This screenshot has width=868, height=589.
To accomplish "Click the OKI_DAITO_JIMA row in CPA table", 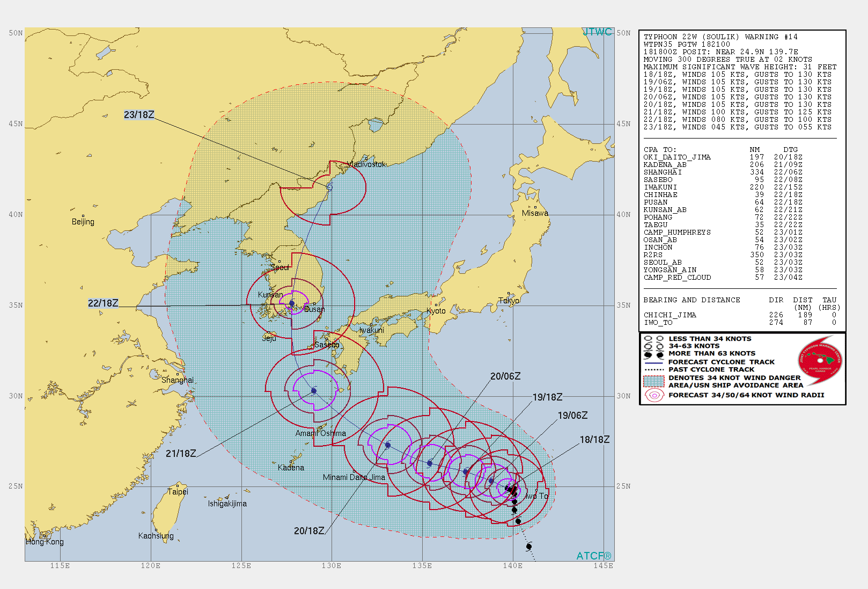I will click(723, 157).
